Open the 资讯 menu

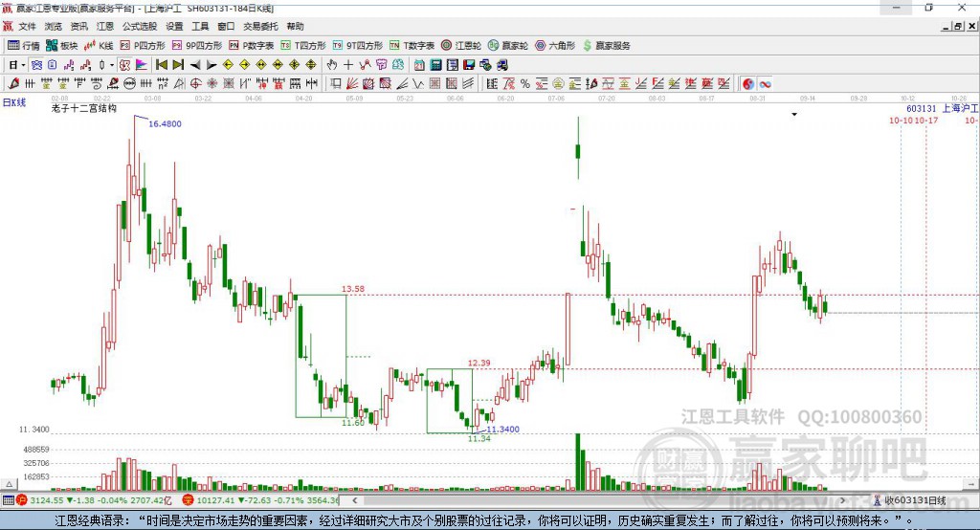pos(78,26)
